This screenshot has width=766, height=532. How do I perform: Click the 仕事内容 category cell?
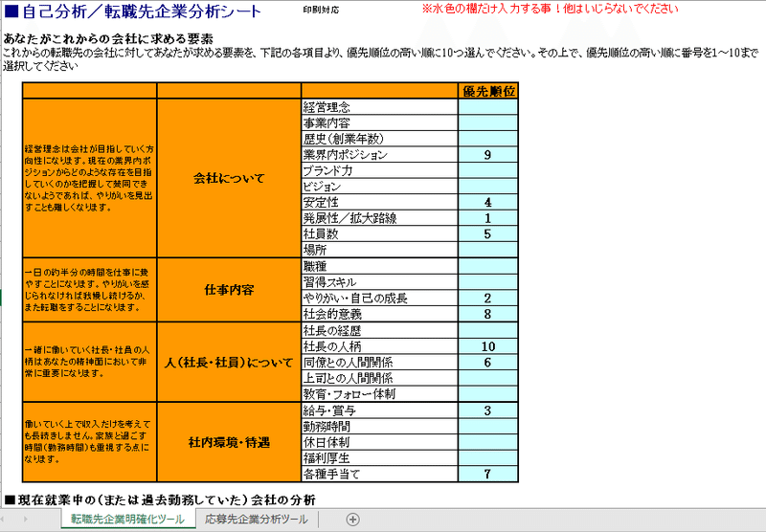tap(229, 290)
